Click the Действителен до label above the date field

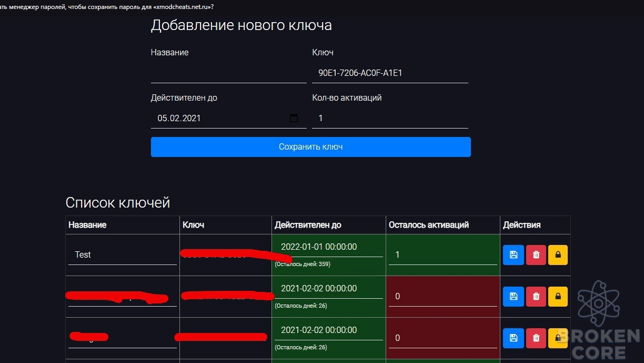click(184, 97)
